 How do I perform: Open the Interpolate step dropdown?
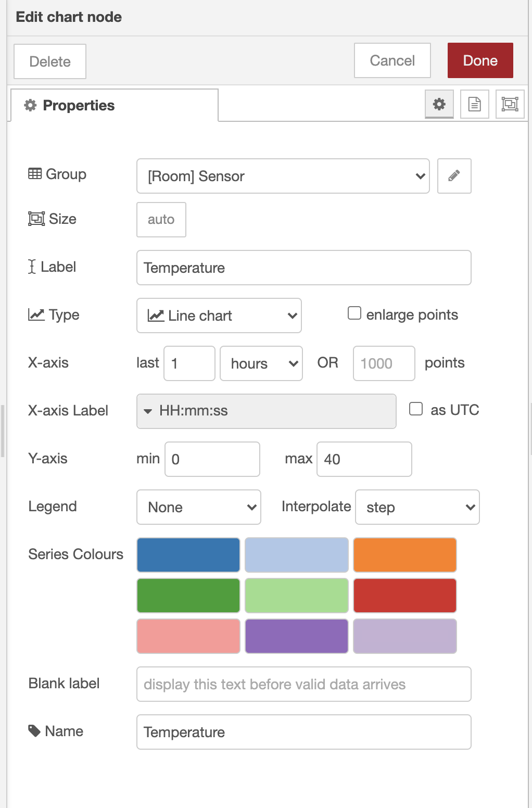pyautogui.click(x=417, y=507)
